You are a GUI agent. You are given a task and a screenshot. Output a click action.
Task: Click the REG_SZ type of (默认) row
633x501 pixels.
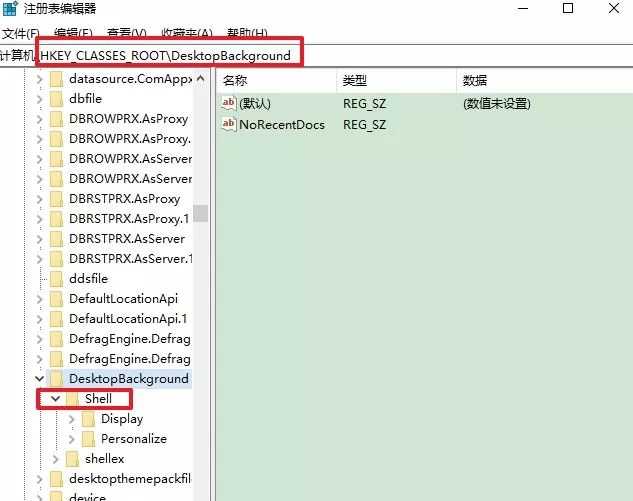click(364, 104)
